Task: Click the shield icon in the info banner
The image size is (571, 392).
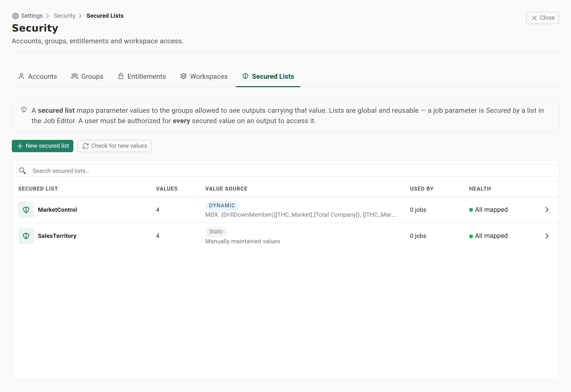Action: [x=24, y=110]
